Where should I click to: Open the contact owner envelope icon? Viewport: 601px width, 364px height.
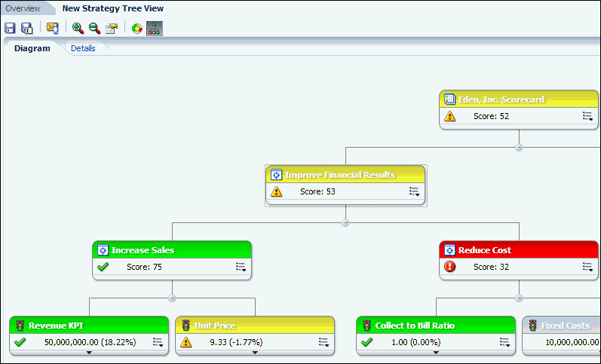(53, 29)
